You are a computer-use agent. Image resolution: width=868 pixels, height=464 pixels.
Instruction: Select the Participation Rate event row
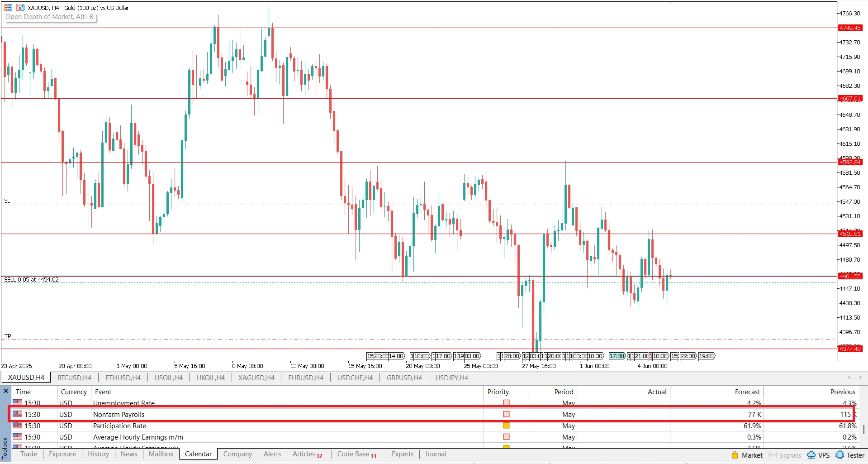point(434,426)
